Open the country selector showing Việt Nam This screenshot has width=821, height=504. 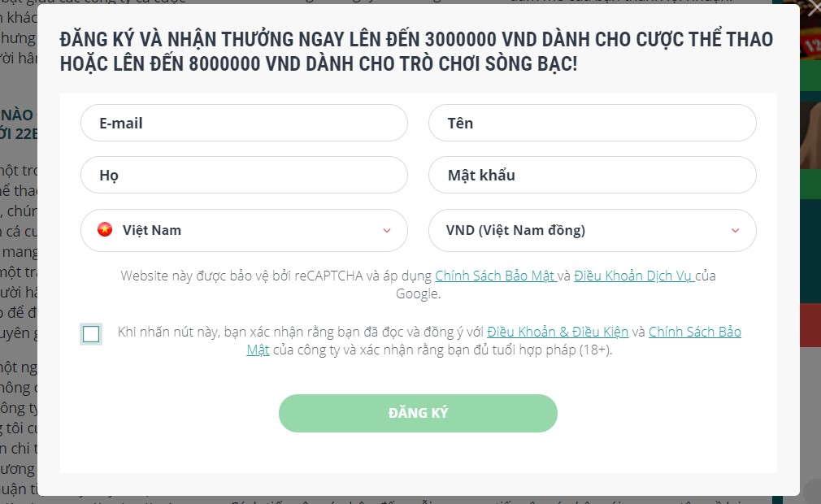click(244, 231)
